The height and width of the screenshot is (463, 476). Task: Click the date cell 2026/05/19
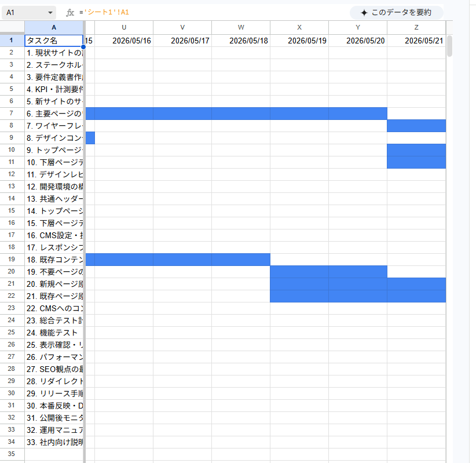click(x=299, y=41)
